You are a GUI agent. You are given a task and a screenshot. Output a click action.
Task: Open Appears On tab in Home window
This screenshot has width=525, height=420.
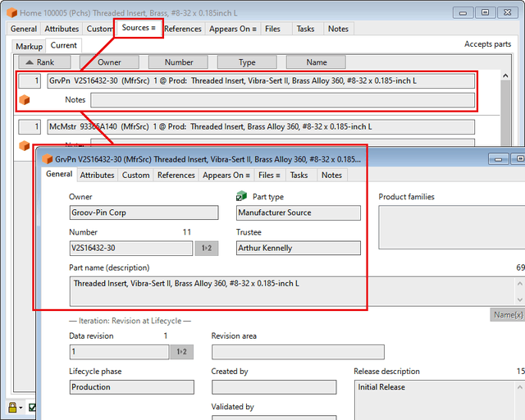click(233, 29)
